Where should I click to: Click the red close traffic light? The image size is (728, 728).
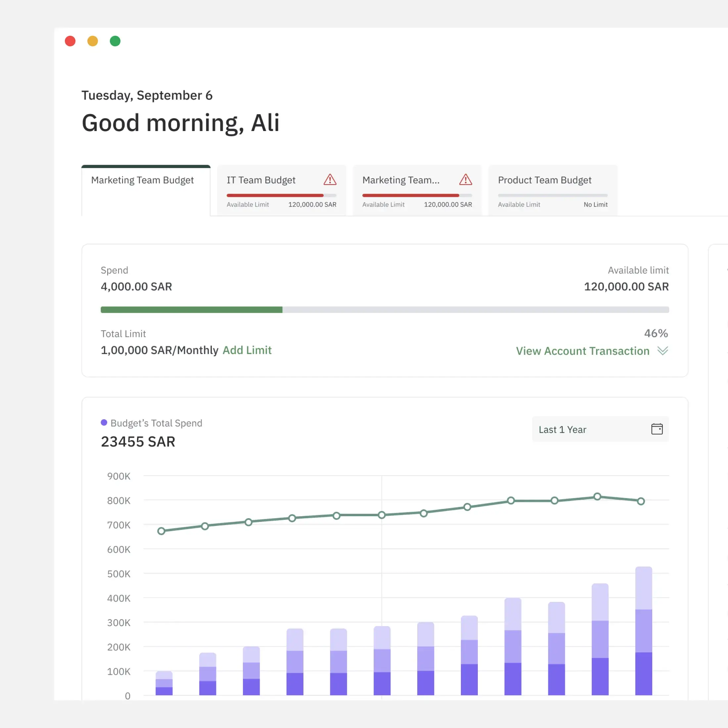click(70, 41)
